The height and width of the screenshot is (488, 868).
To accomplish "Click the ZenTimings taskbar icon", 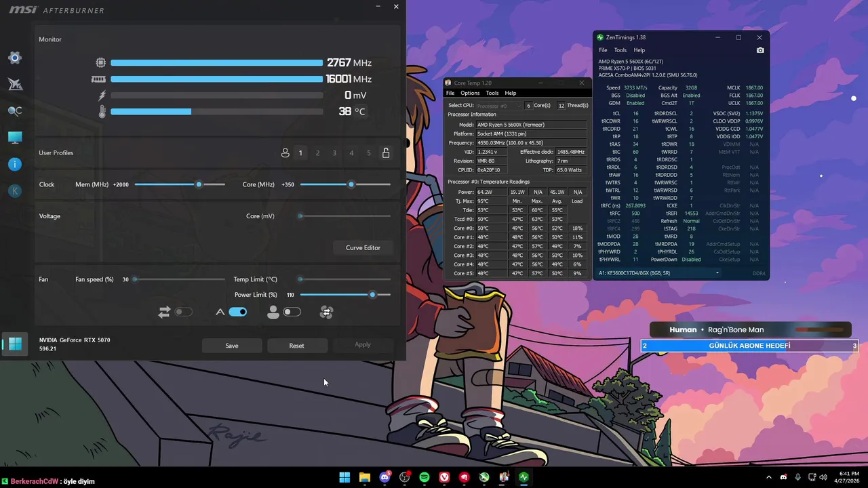I will pos(524,477).
